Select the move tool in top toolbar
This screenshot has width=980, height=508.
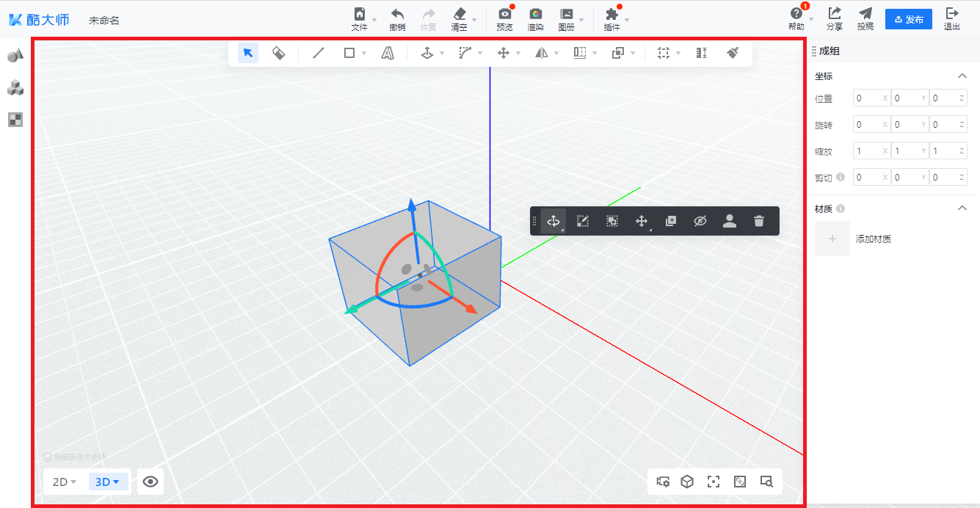click(x=504, y=53)
